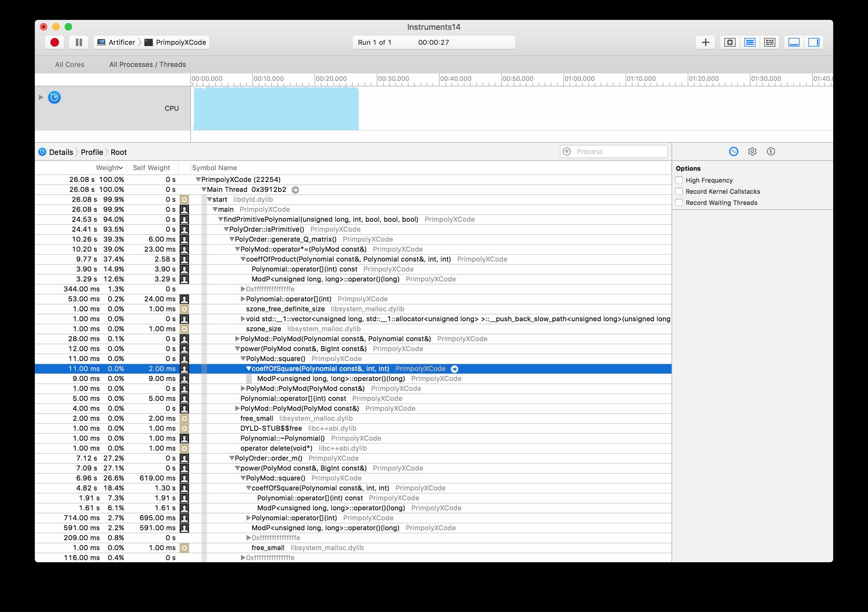Show extended detail inspector tab
This screenshot has height=612, width=868.
771,152
